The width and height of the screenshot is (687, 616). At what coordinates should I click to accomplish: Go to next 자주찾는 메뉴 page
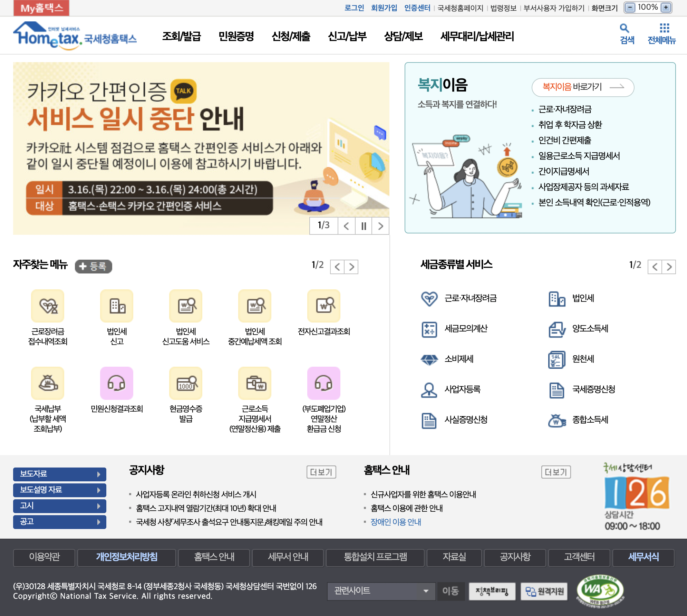click(351, 267)
